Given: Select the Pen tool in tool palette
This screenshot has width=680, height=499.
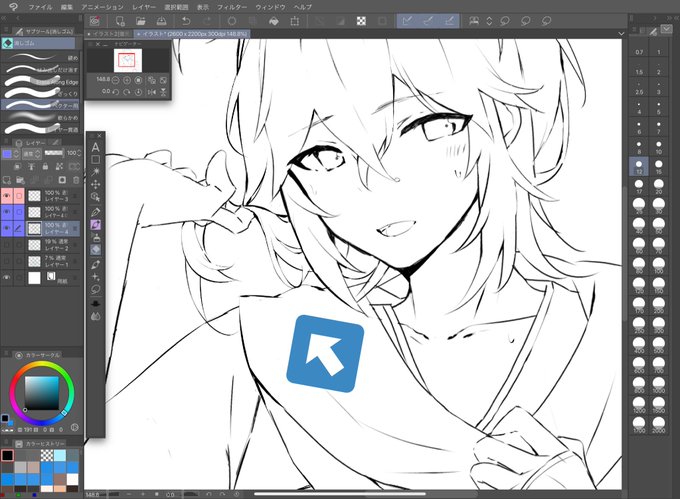Looking at the screenshot, I should 95,212.
